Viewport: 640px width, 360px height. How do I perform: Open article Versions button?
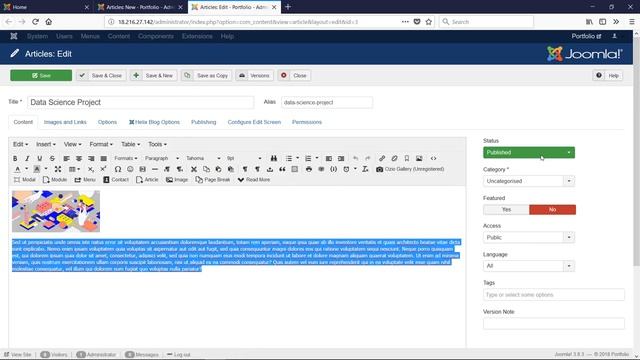[x=254, y=76]
